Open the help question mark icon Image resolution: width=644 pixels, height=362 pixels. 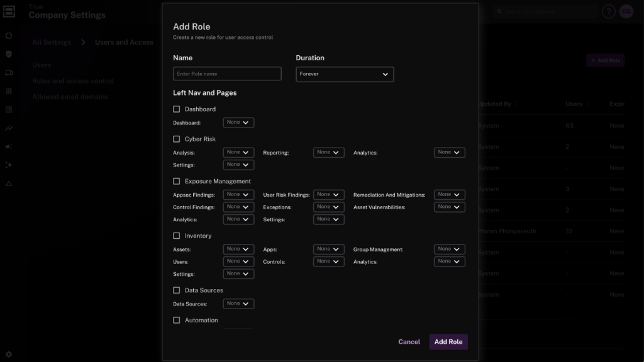608,11
